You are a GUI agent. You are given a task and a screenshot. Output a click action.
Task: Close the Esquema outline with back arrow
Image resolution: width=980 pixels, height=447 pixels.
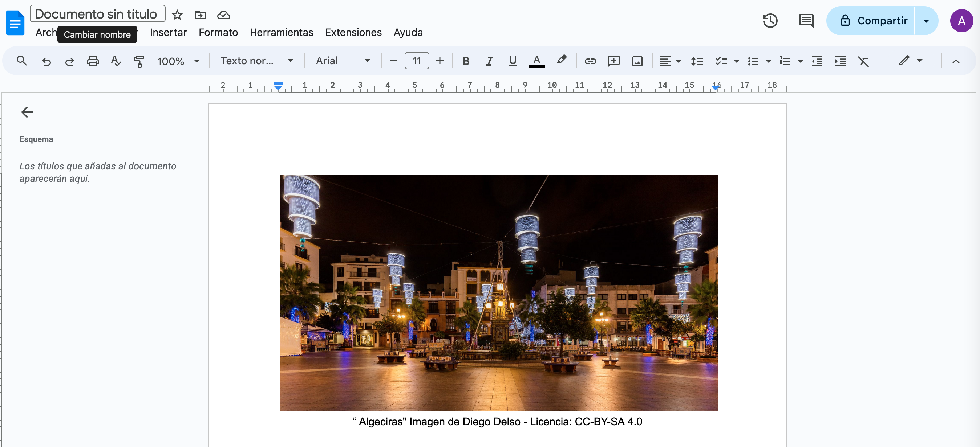click(27, 112)
